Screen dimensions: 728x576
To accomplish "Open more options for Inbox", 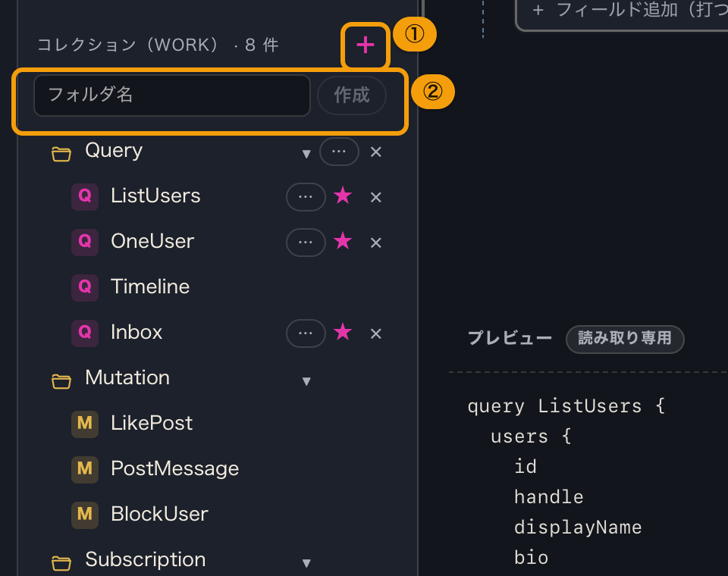I will point(306,333).
